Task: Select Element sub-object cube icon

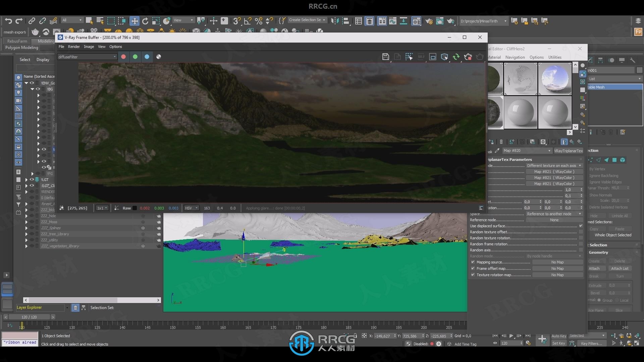Action: (x=623, y=160)
